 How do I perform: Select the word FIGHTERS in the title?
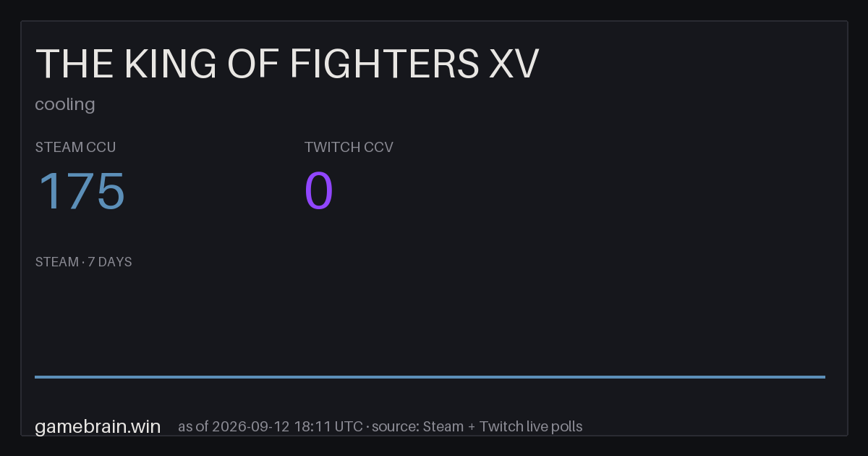(x=384, y=64)
